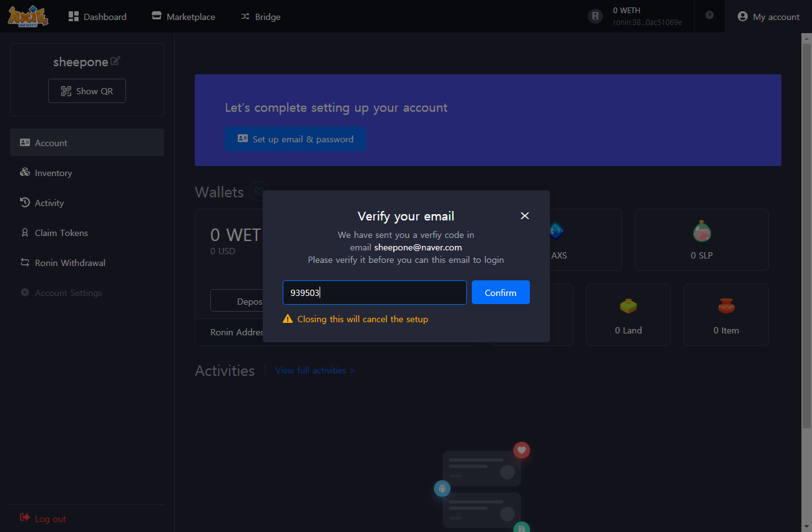Viewport: 812px width, 532px height.
Task: Click the Ronin Address label
Action: point(237,332)
